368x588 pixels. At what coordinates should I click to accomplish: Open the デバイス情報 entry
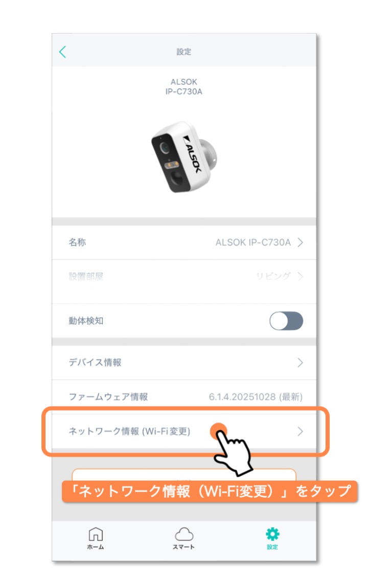tap(184, 362)
